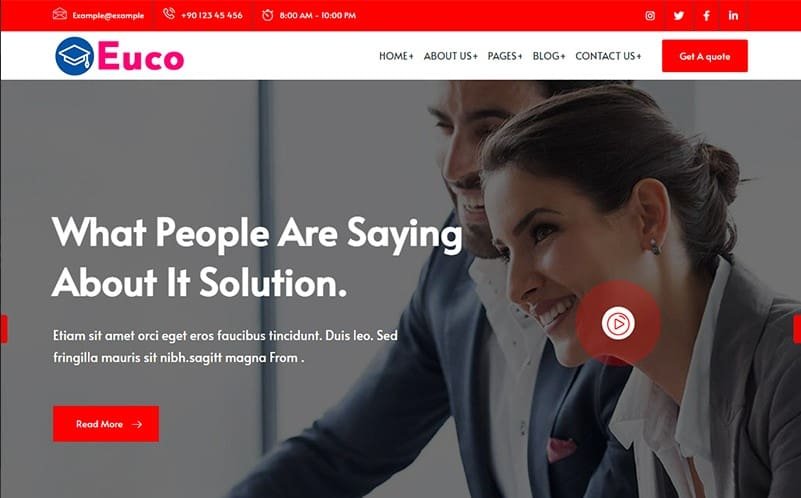Click the Read More button
Image resolution: width=801 pixels, height=498 pixels.
point(106,424)
